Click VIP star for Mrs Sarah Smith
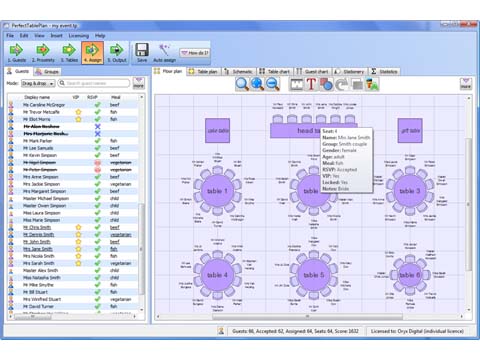This screenshot has height=360, width=480. click(78, 263)
